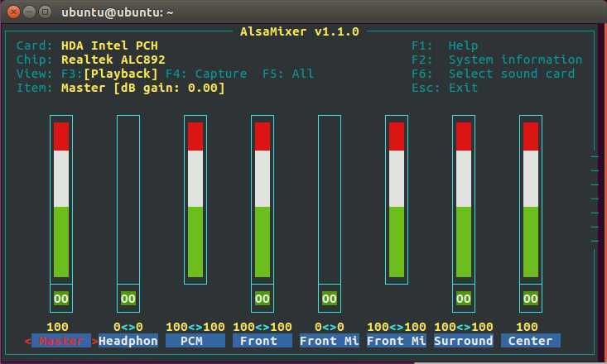607x364 pixels.
Task: Switch to F5 All view
Action: (x=288, y=74)
